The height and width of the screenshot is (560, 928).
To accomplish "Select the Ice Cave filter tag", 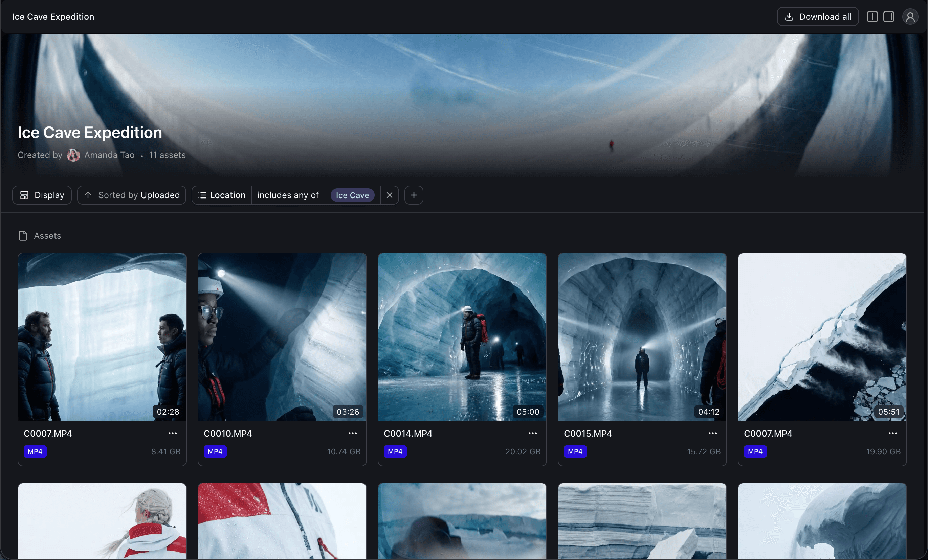I will pos(352,195).
